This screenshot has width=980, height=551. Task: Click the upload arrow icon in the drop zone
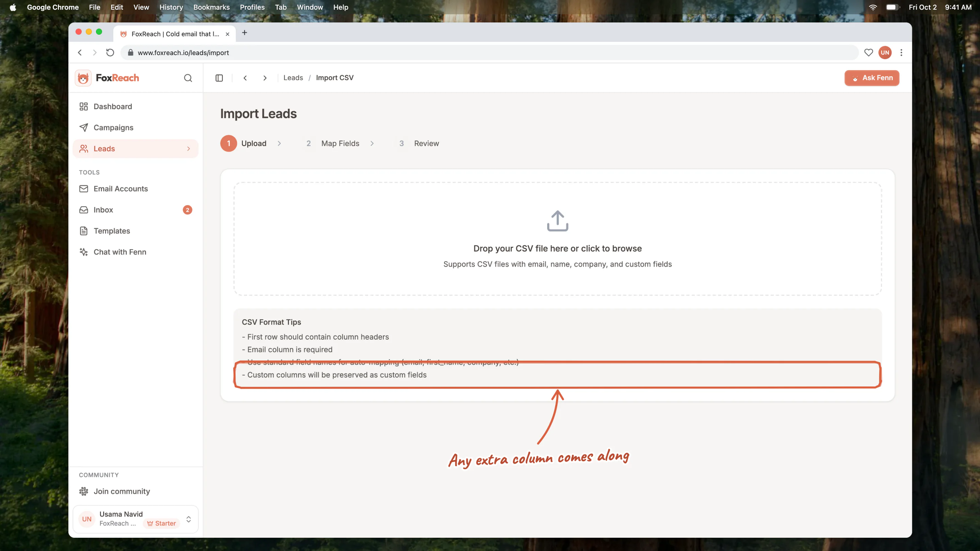pos(557,221)
